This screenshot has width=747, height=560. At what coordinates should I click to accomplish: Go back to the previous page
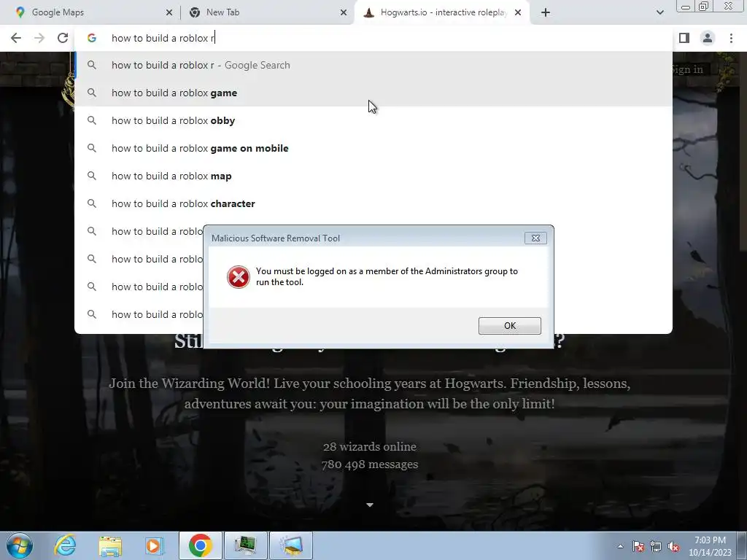tap(16, 38)
